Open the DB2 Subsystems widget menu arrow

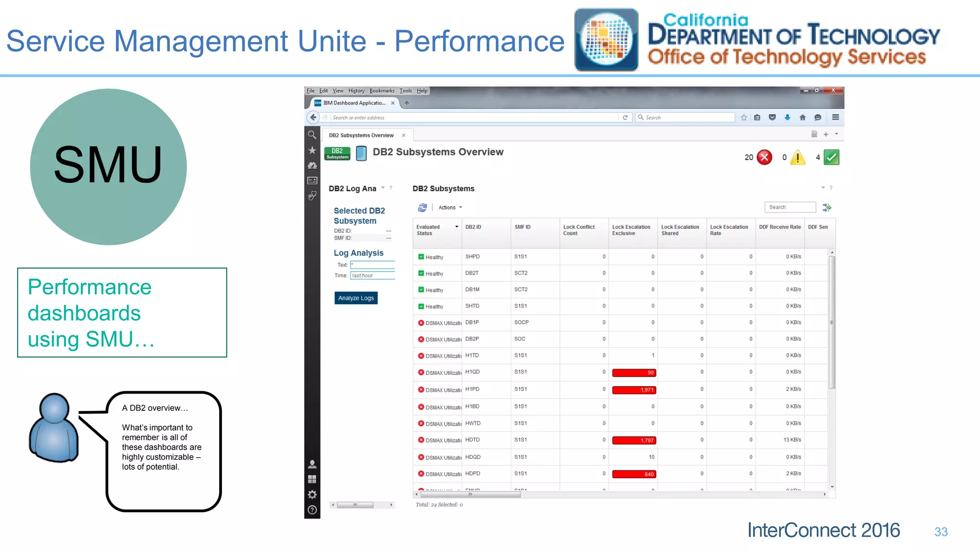tap(823, 188)
